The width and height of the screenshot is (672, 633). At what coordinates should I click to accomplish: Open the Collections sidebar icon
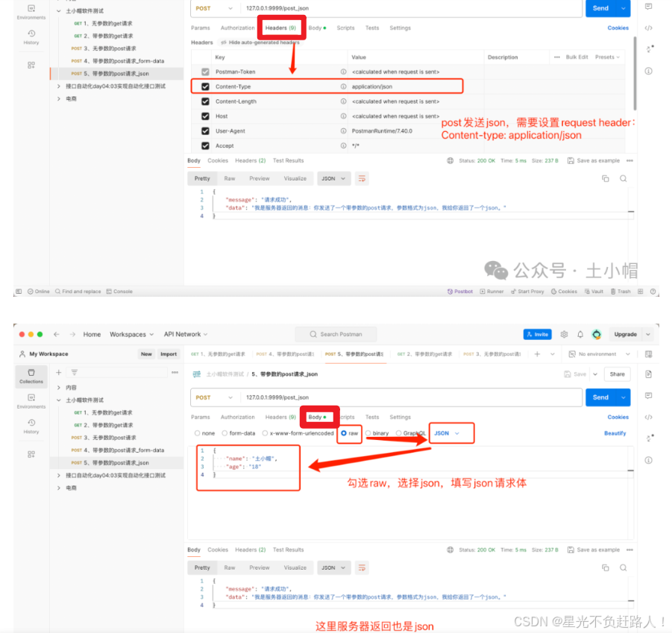click(x=31, y=376)
